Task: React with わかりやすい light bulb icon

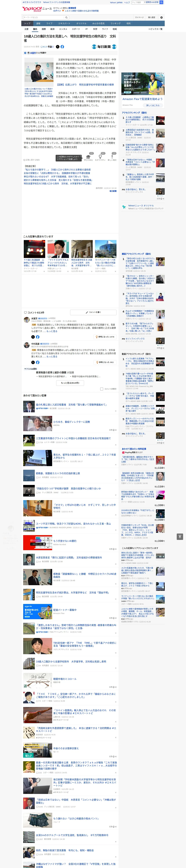Action: 100,156
